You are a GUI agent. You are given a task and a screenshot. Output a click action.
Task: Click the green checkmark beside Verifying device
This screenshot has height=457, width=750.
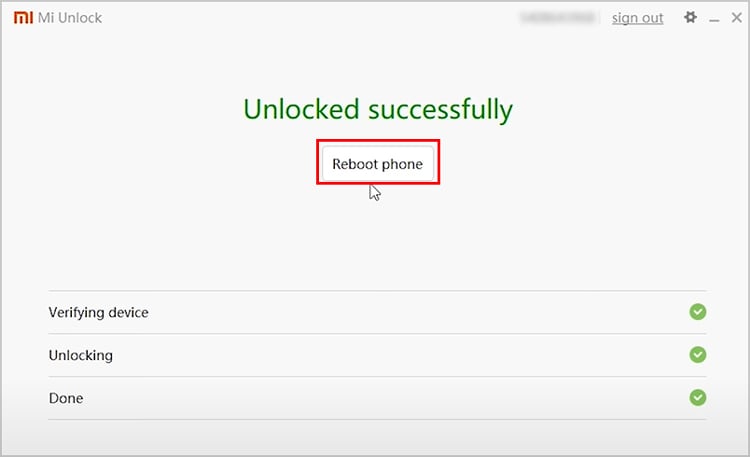click(x=698, y=312)
